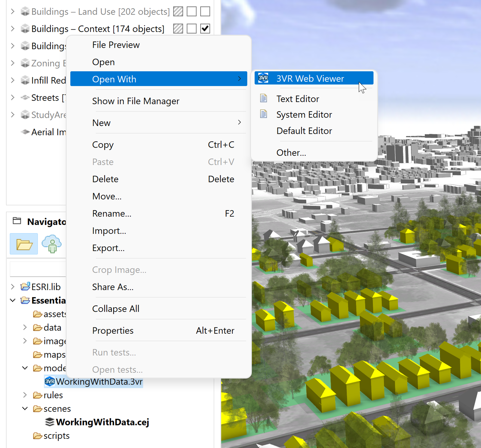Click the 3VR Web Viewer icon in submenu
Screen dimensions: 481x448
coord(263,78)
